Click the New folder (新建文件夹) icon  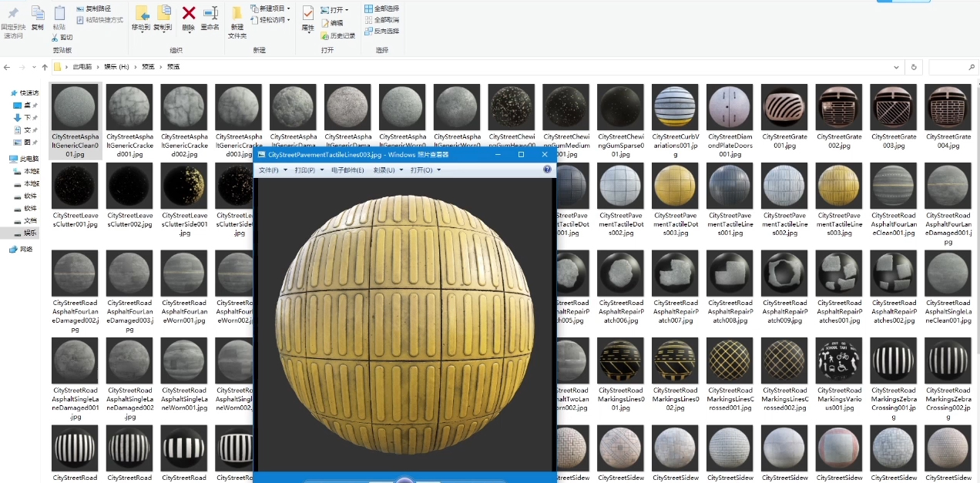(x=237, y=13)
